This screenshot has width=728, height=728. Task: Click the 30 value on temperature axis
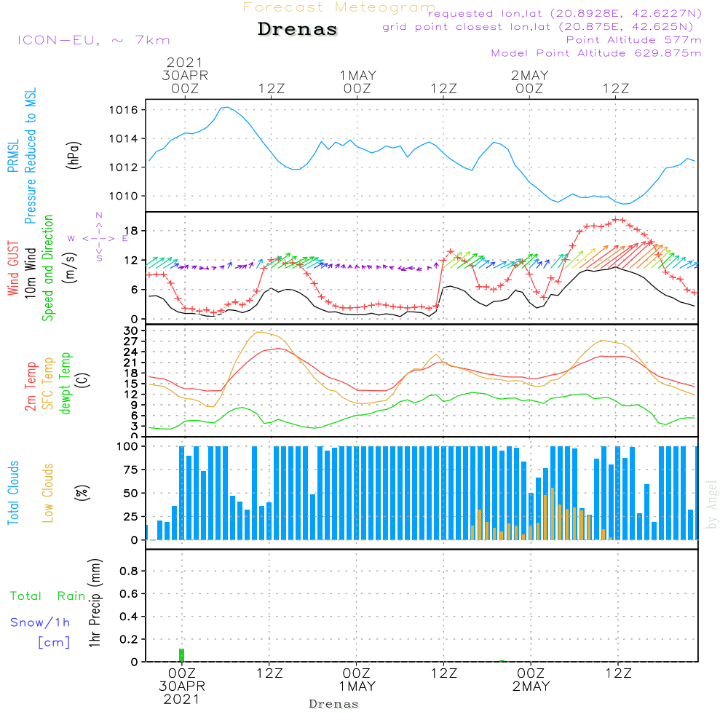(131, 331)
